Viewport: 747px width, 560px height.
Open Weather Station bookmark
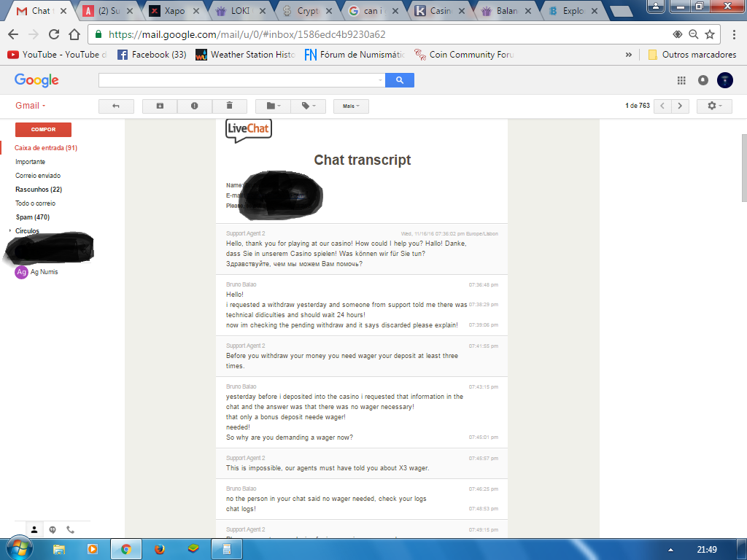[245, 55]
